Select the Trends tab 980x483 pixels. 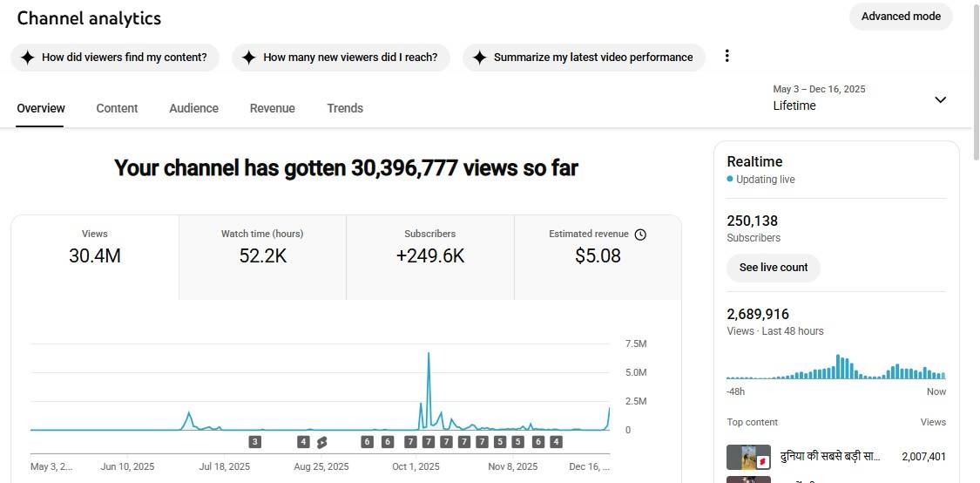pos(345,108)
